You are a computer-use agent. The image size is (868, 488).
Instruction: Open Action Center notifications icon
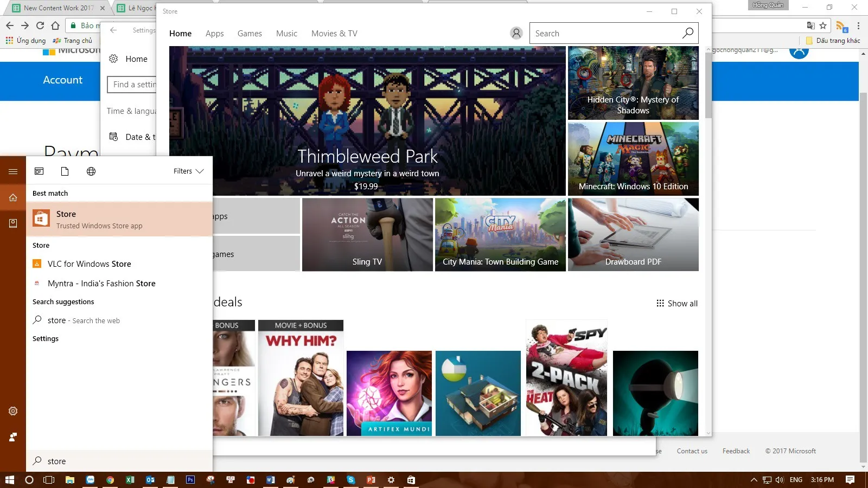(850, 480)
